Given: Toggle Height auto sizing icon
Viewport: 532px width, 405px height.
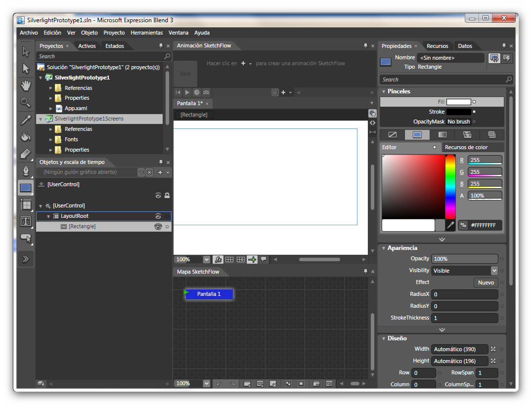Looking at the screenshot, I should pyautogui.click(x=493, y=361).
